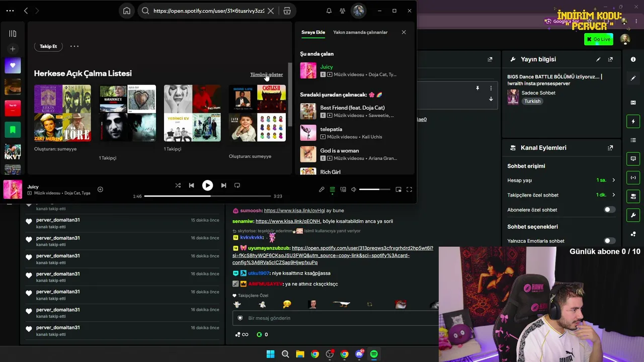
Task: Open sumoosh's kisa.link URL in chat
Action: [x=294, y=211]
